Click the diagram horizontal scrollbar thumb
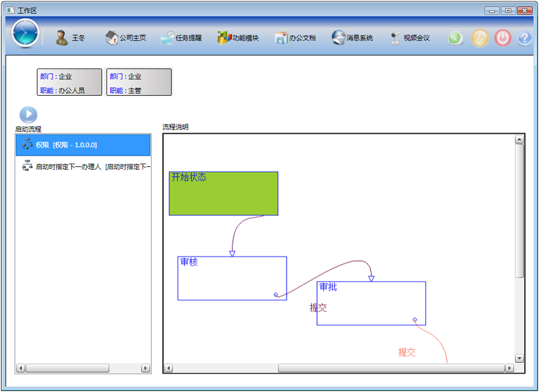539x392 pixels. [391, 369]
